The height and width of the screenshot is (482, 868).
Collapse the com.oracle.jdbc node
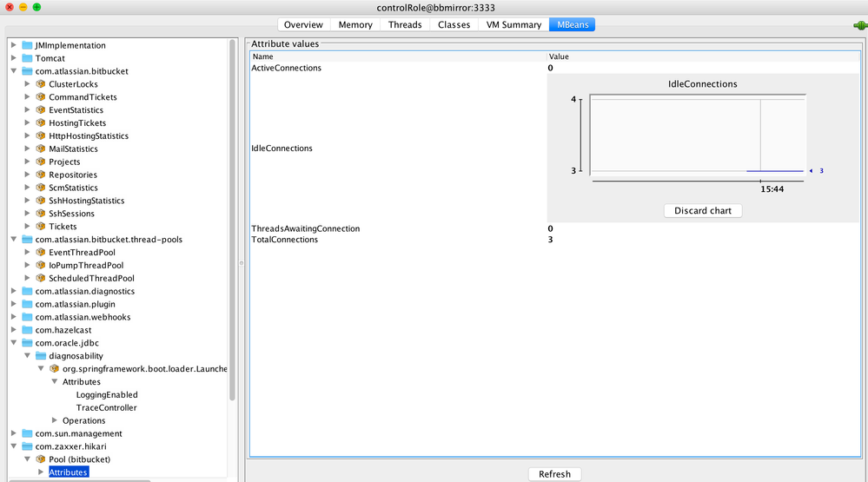tap(14, 342)
